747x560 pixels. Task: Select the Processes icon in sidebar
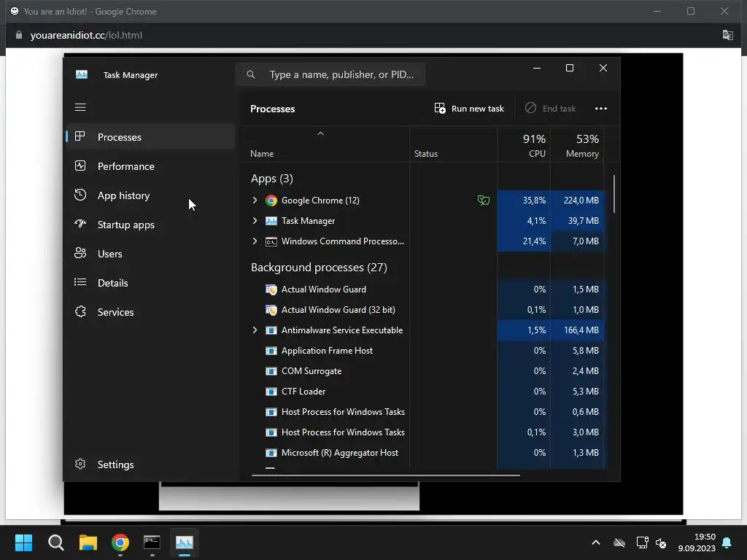click(80, 136)
